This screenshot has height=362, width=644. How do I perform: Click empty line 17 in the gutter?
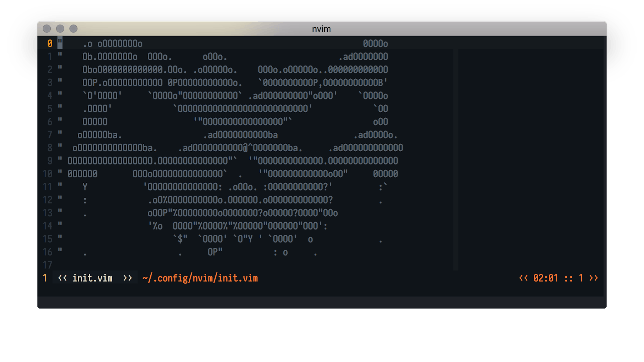47,265
